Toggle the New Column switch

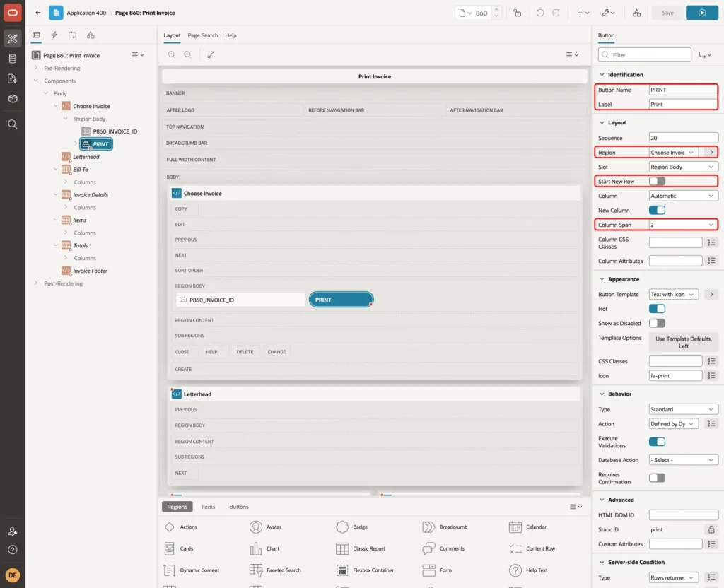657,210
